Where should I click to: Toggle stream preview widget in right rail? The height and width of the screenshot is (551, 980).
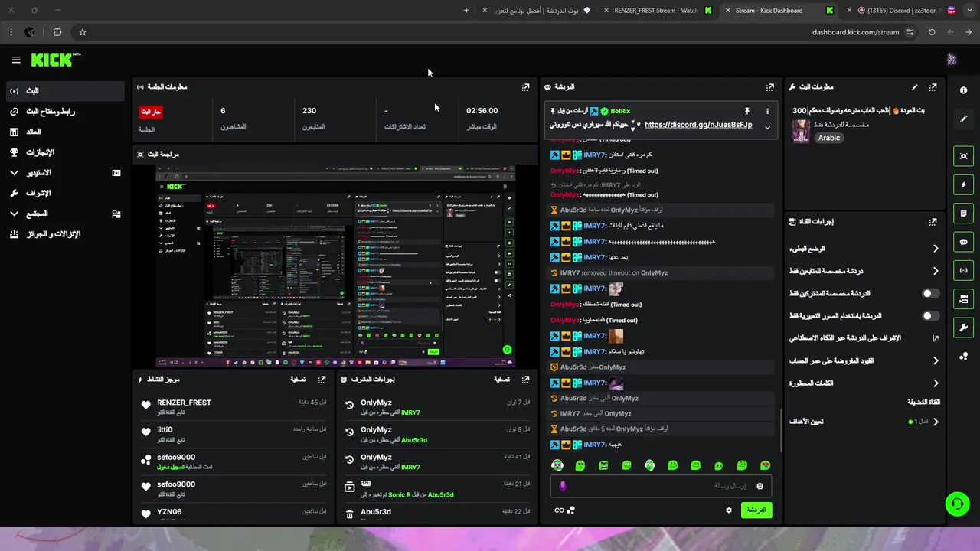coord(963,156)
